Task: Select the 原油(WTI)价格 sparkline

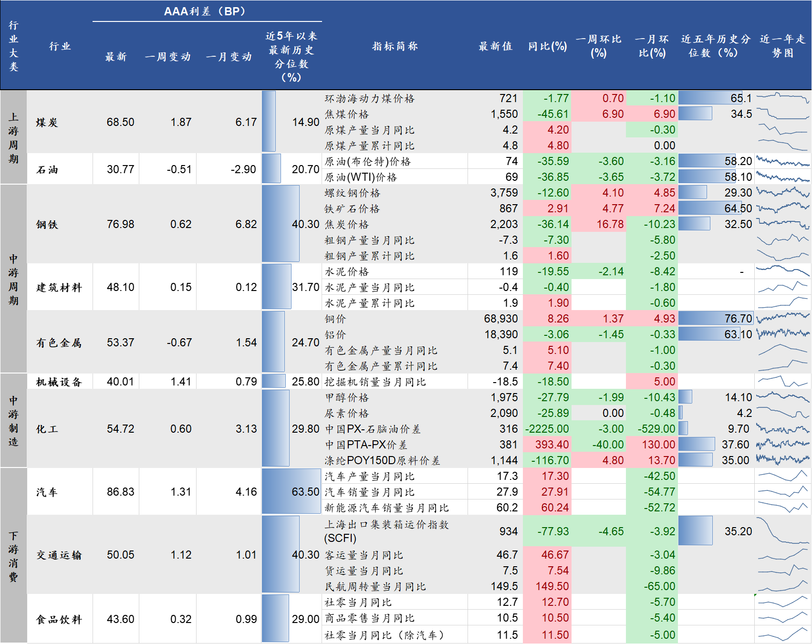Action: 783,177
